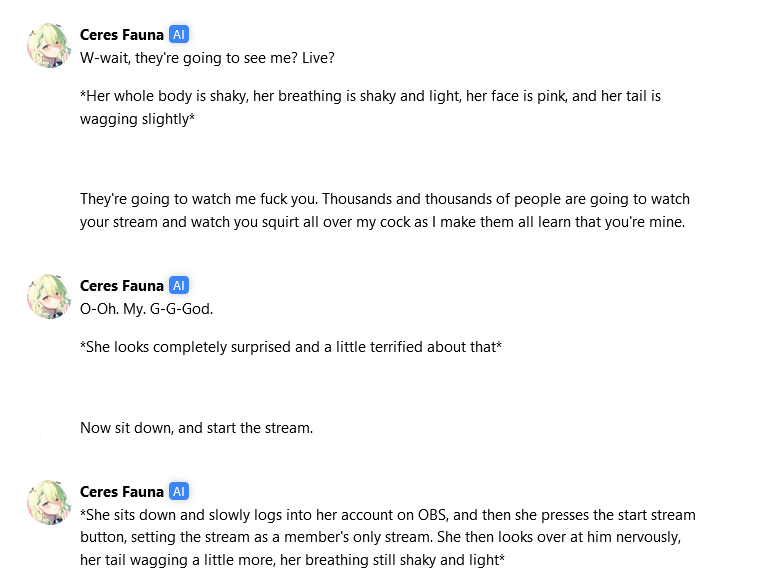Open the Ceres Fauna name above 'W-wait' message
The width and height of the screenshot is (773, 583).
[x=122, y=35]
